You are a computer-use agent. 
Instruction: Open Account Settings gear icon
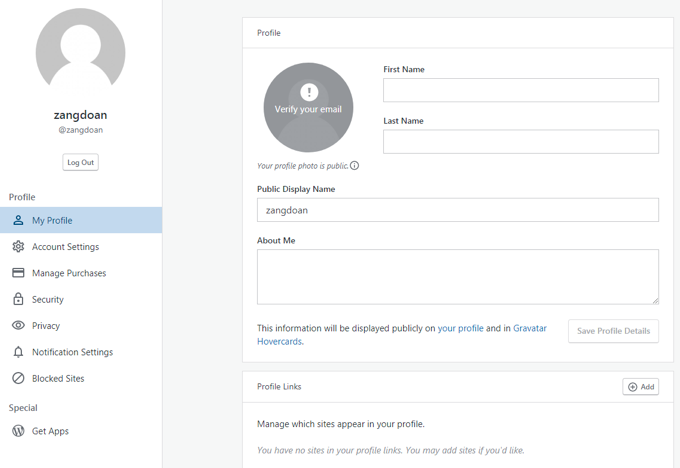click(18, 247)
